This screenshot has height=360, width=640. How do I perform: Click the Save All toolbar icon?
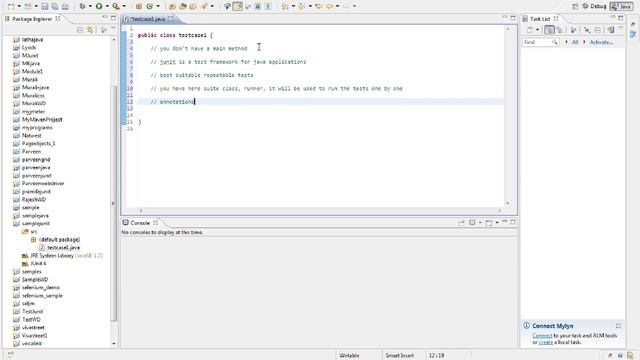click(55, 6)
